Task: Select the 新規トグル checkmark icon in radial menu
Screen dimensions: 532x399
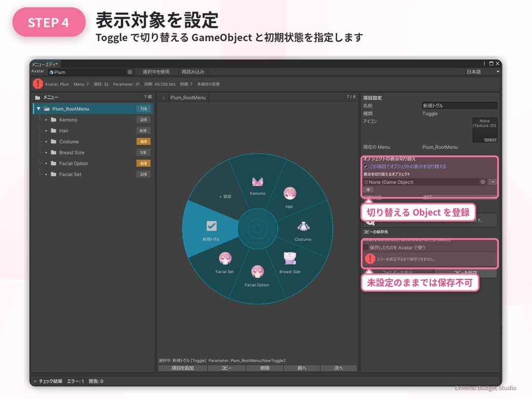Action: 211,226
